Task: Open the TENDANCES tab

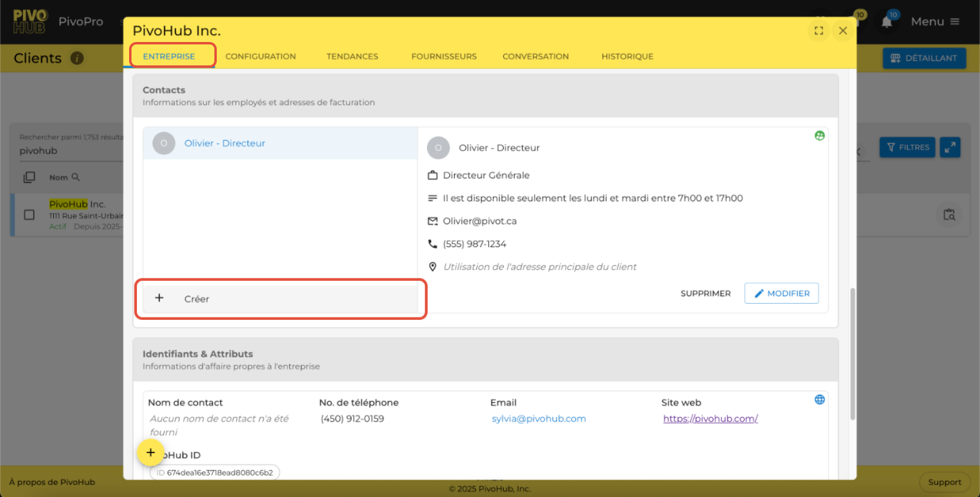Action: tap(352, 56)
